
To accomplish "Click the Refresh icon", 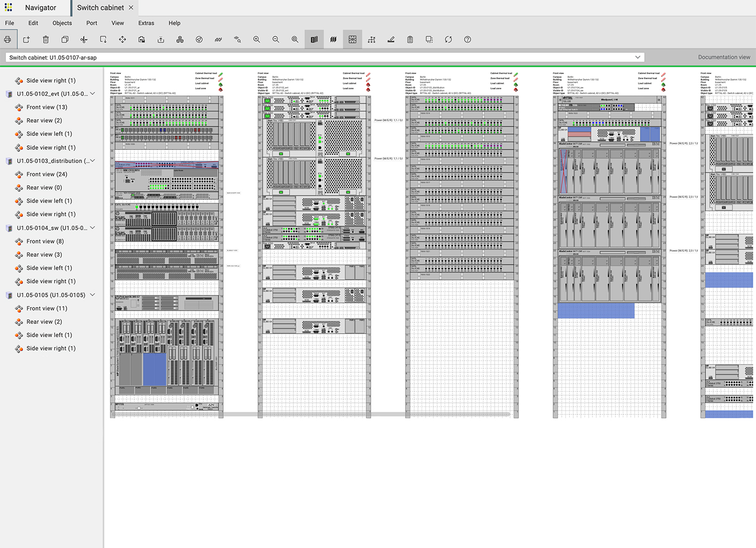I will (x=448, y=39).
